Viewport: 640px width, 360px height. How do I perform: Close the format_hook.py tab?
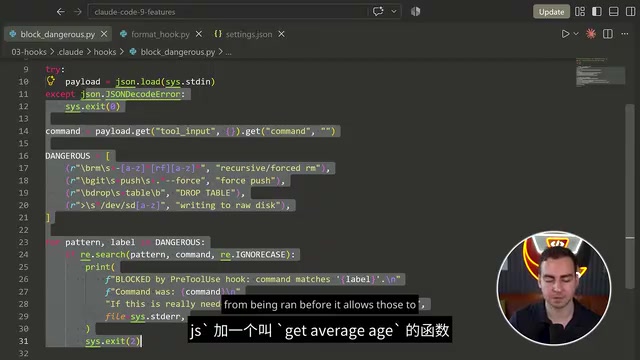click(199, 34)
